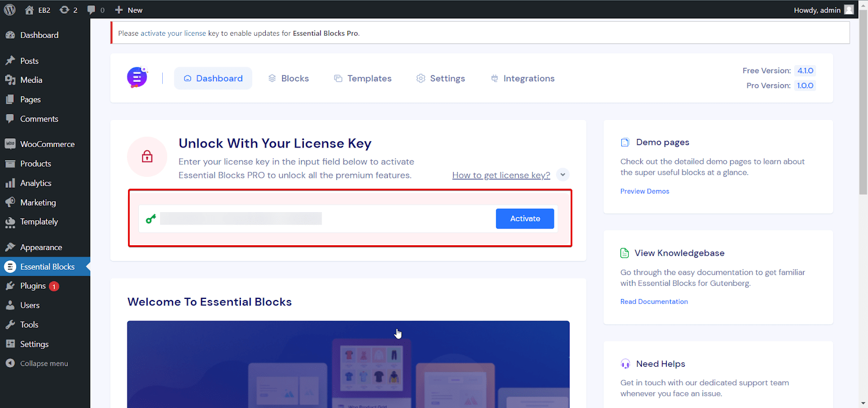Click the welcome video thumbnail

point(348,364)
